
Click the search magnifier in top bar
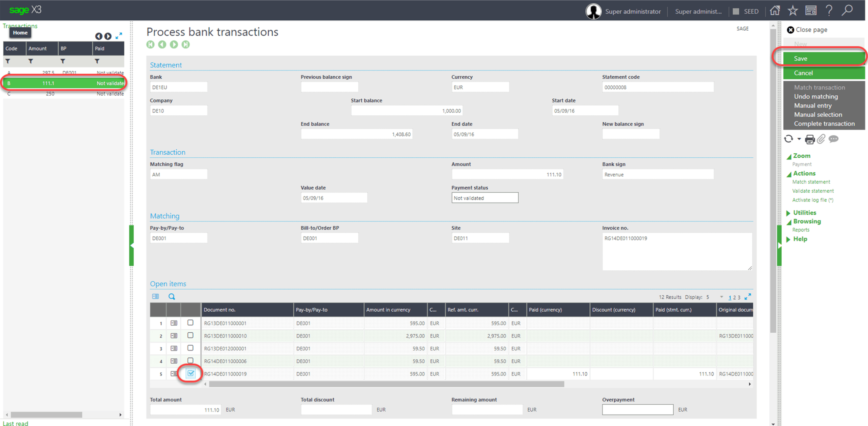pos(847,11)
